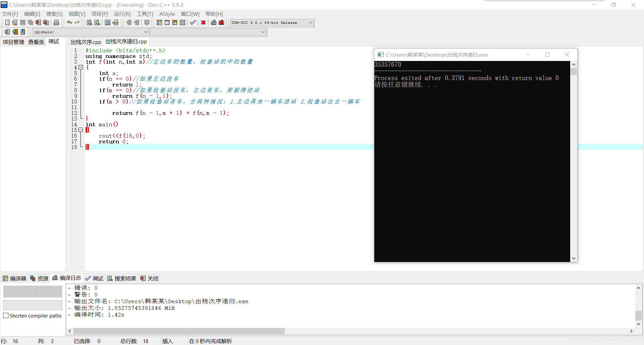Click the Toggle Bookmark green icon

(x=15, y=32)
